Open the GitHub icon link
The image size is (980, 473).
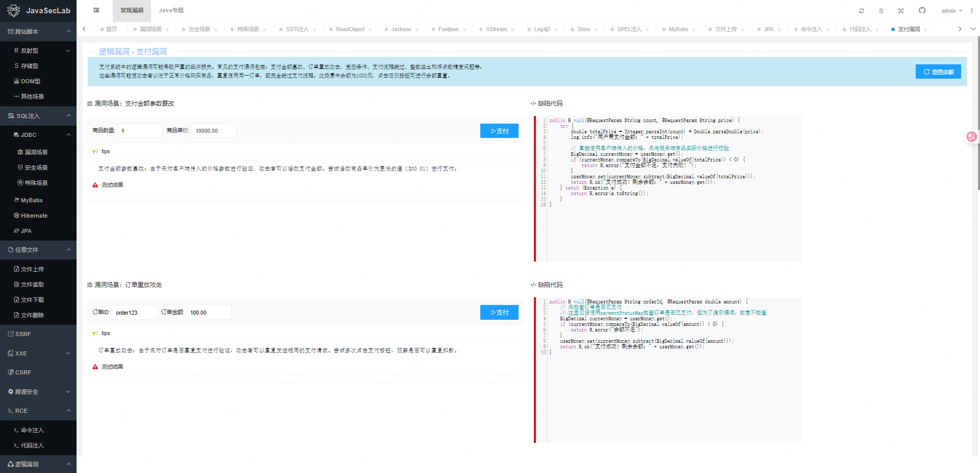coord(922,11)
